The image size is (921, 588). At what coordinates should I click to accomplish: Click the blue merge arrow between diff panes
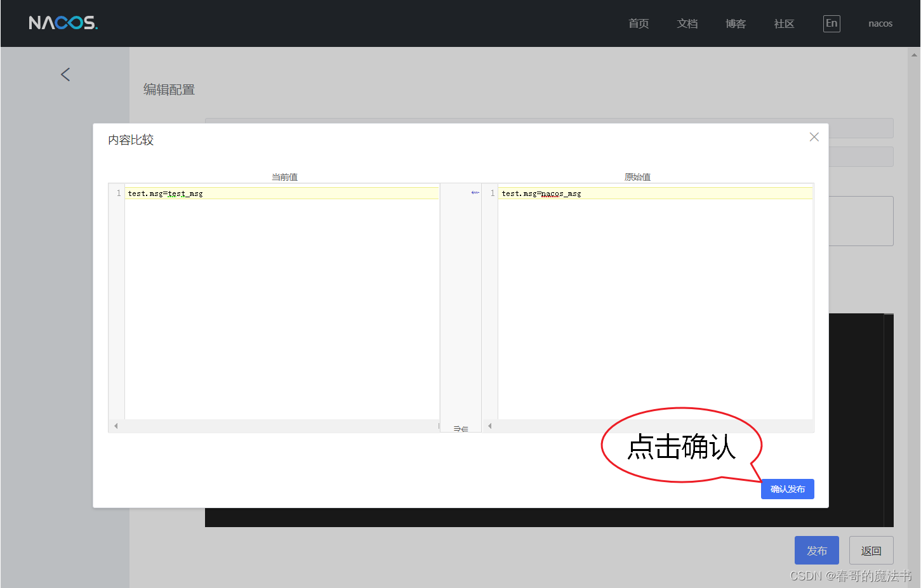tap(475, 193)
